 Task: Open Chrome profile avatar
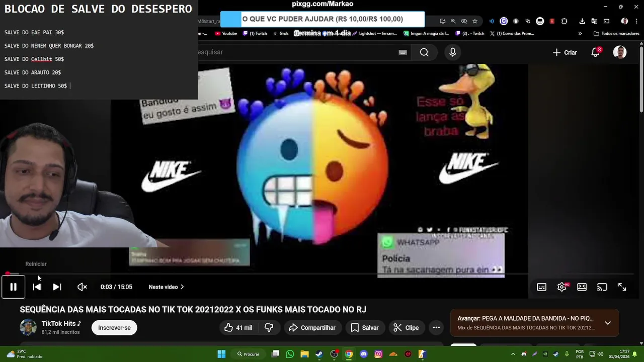pos(624,21)
